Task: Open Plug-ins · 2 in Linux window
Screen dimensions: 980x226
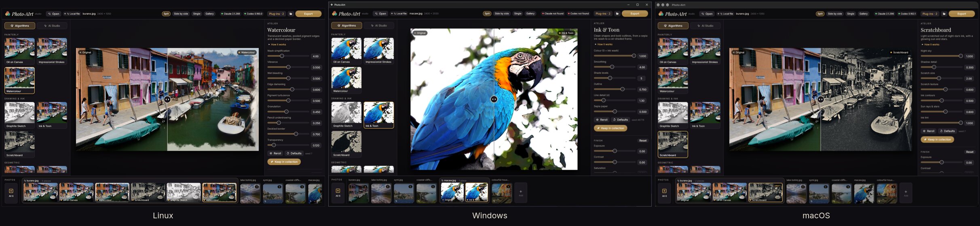Action: (x=277, y=14)
